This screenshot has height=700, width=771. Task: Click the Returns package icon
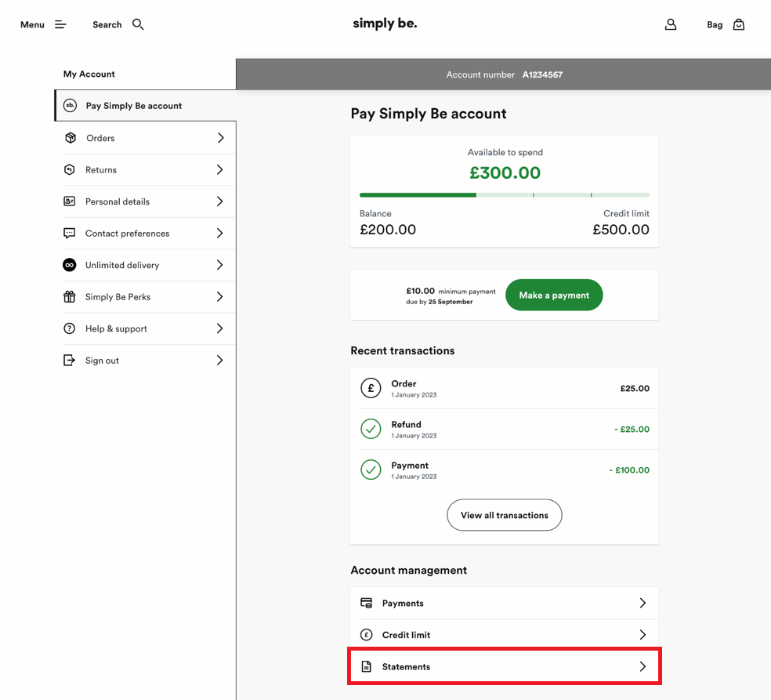coord(70,170)
